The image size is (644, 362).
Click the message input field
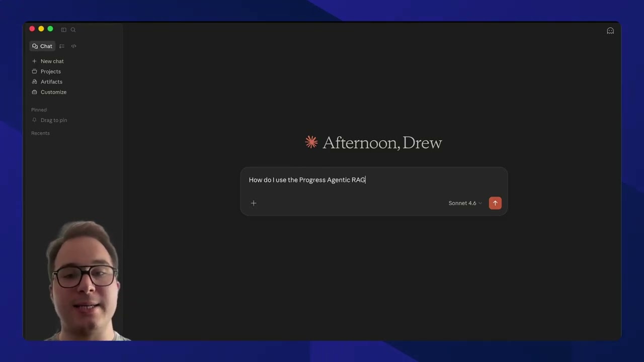pos(374,180)
